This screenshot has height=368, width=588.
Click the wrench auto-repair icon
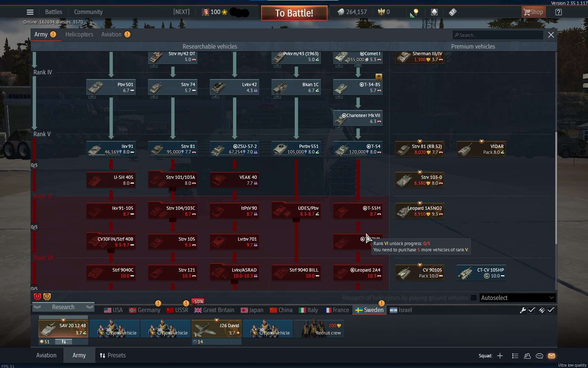coord(523,310)
